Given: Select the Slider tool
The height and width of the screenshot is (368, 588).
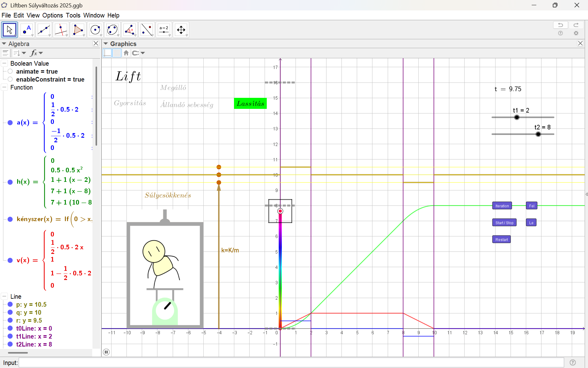Looking at the screenshot, I should [x=164, y=30].
